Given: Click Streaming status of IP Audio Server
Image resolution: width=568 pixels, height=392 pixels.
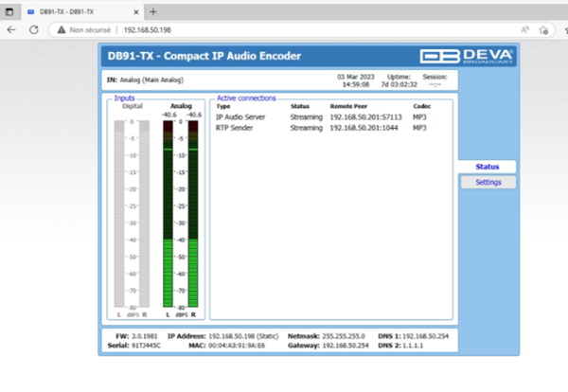Looking at the screenshot, I should (306, 117).
